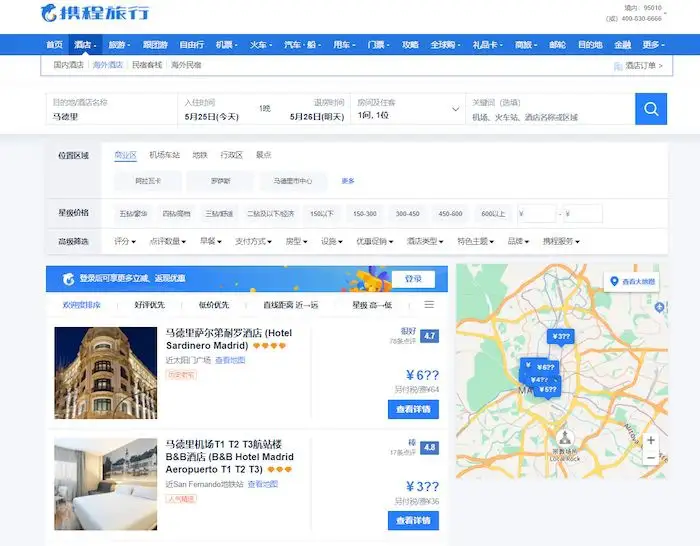The width and height of the screenshot is (700, 546).
Task: Click 查看详情 for B&B Hotel Madrid Aeropuerto
Action: 413,521
